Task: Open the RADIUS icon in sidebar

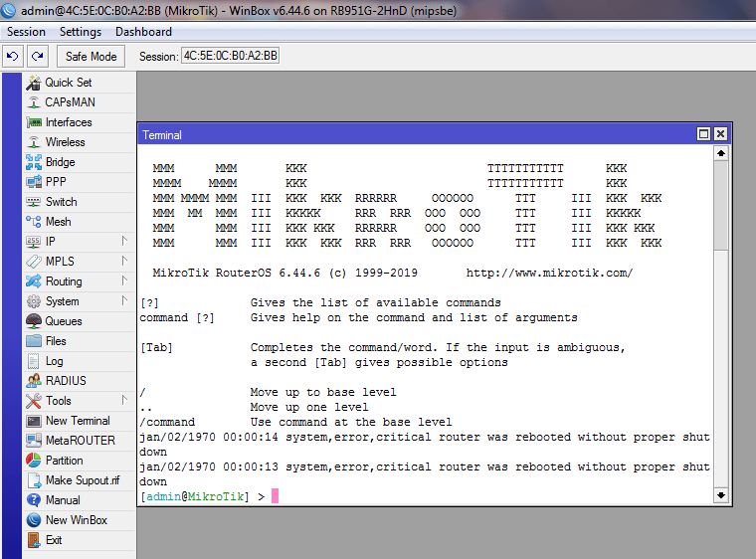Action: tap(34, 381)
